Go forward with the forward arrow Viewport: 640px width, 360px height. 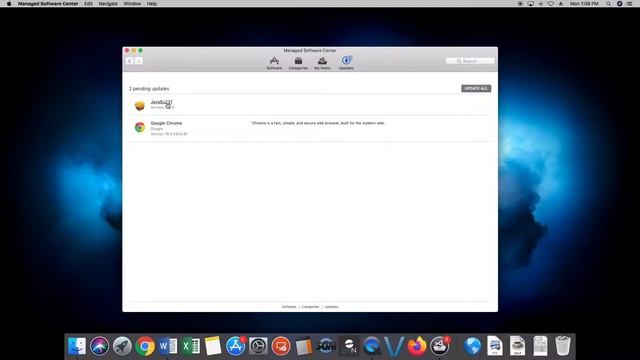pyautogui.click(x=139, y=61)
